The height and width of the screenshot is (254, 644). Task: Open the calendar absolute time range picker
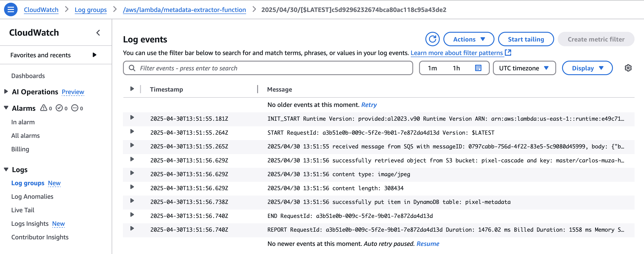tap(478, 68)
